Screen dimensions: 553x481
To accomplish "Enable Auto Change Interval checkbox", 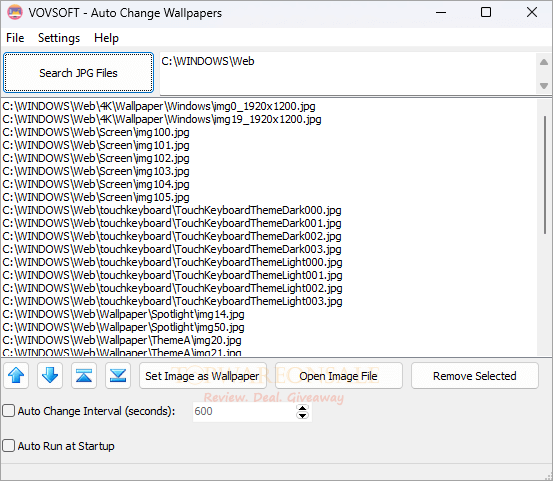I will click(8, 411).
